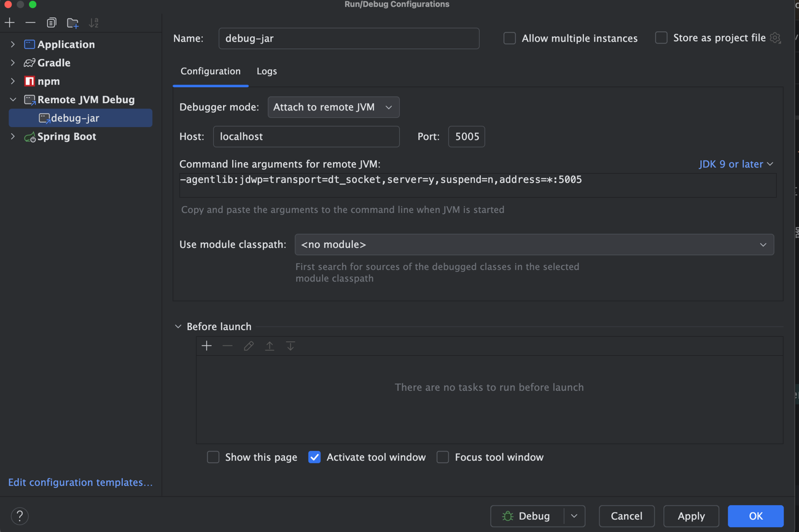This screenshot has height=532, width=799.
Task: Click the Remote JVM Debug icon
Action: pyautogui.click(x=29, y=99)
